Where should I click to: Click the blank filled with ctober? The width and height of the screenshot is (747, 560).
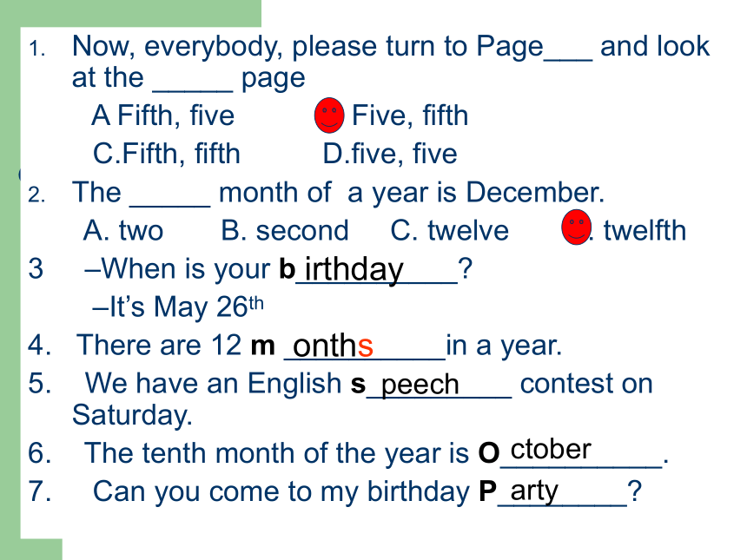[581, 452]
